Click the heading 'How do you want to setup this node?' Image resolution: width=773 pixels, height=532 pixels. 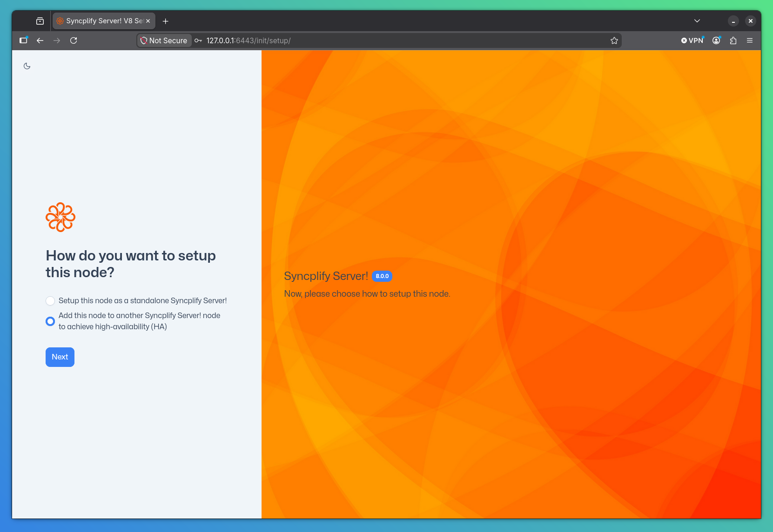coord(131,264)
